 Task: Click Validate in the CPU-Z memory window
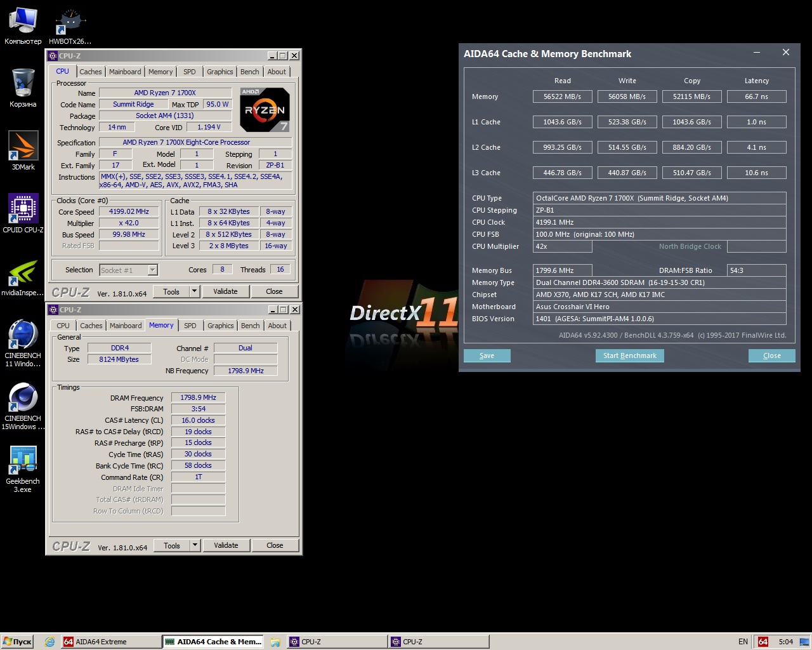(x=226, y=545)
